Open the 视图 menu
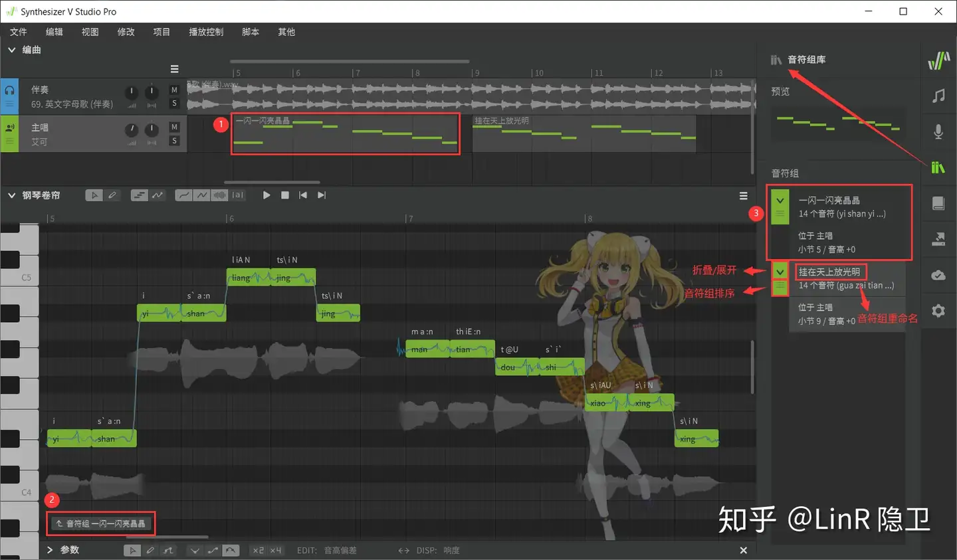The width and height of the screenshot is (957, 560). [x=90, y=32]
